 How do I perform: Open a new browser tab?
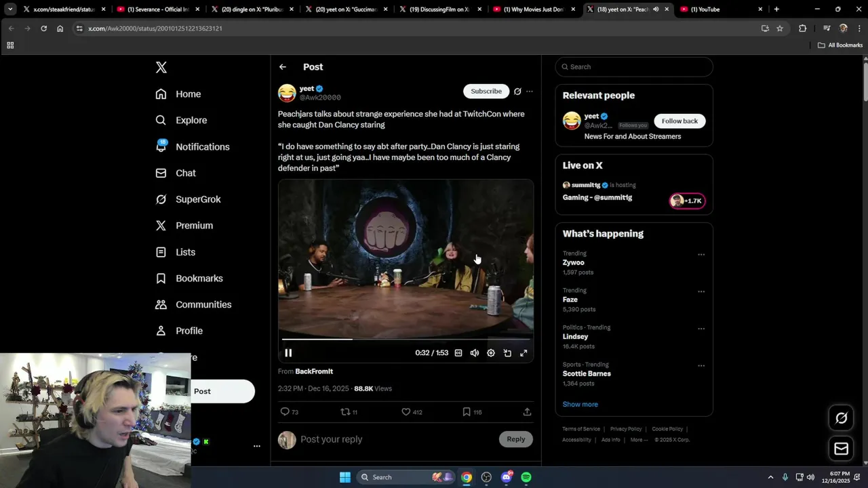point(776,9)
